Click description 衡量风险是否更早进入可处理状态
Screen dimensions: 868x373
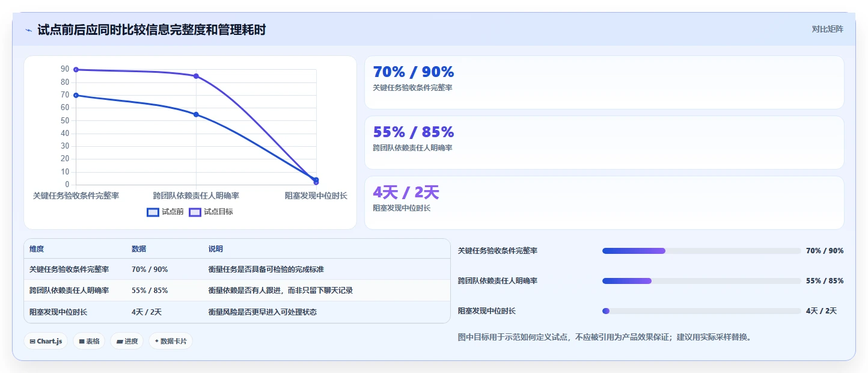(x=263, y=312)
